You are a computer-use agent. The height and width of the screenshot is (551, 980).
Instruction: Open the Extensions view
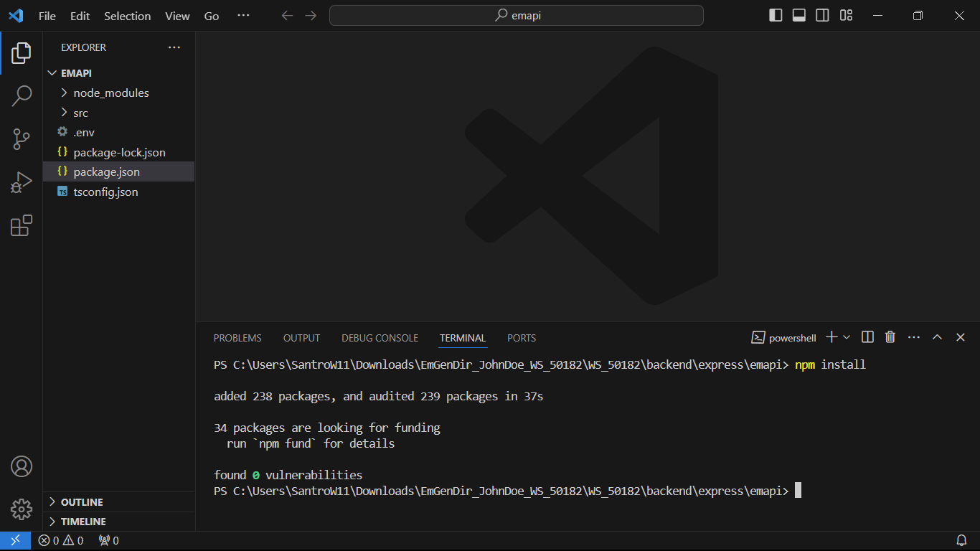coord(22,225)
